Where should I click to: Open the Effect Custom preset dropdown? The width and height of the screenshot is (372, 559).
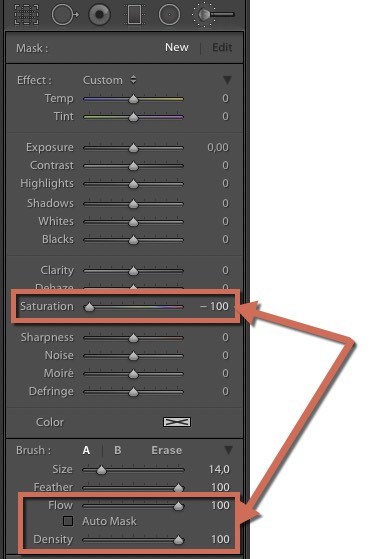(109, 80)
